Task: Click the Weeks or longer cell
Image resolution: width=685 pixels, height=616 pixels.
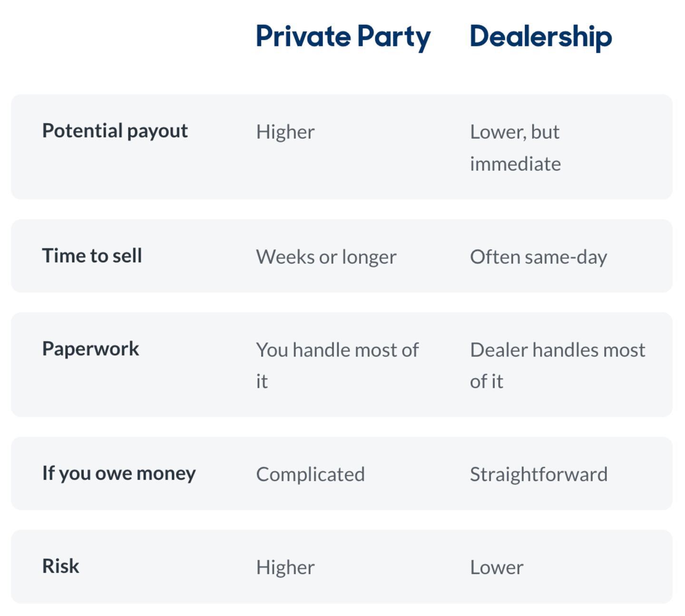Action: click(326, 257)
